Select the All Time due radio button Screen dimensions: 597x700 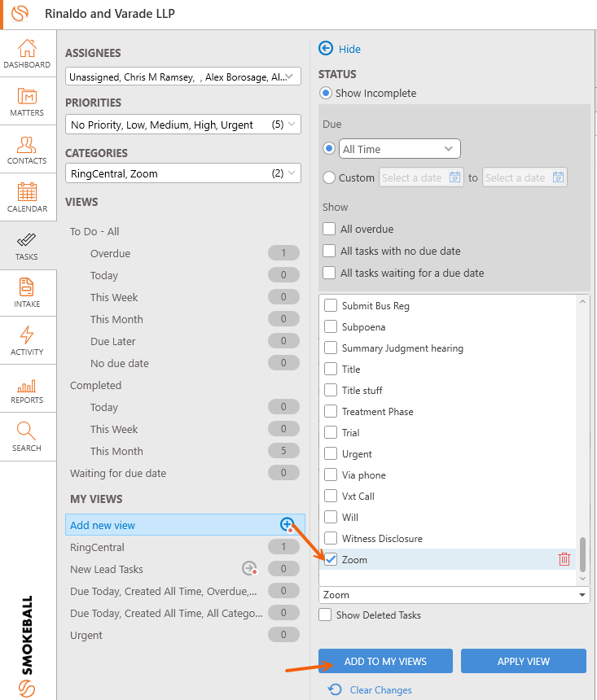coord(329,148)
